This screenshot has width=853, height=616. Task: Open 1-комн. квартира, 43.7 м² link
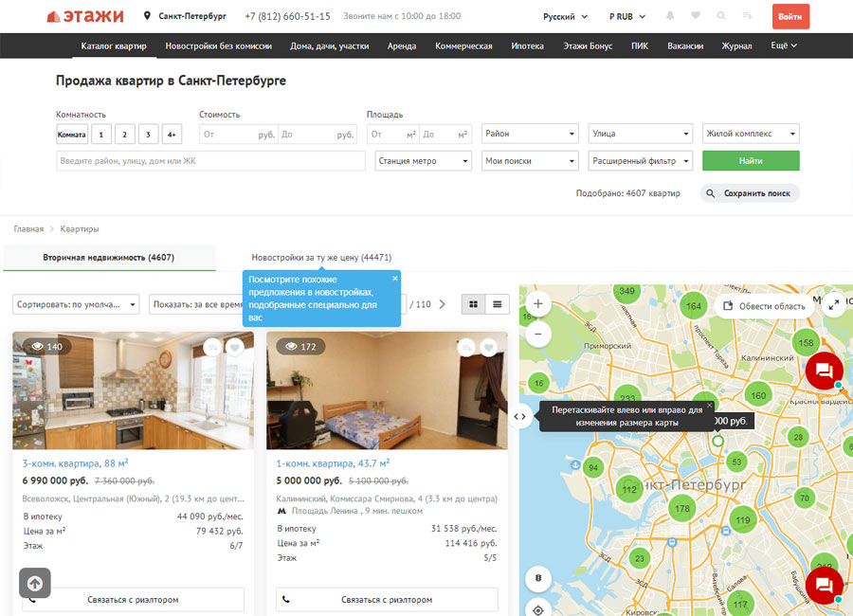(333, 463)
